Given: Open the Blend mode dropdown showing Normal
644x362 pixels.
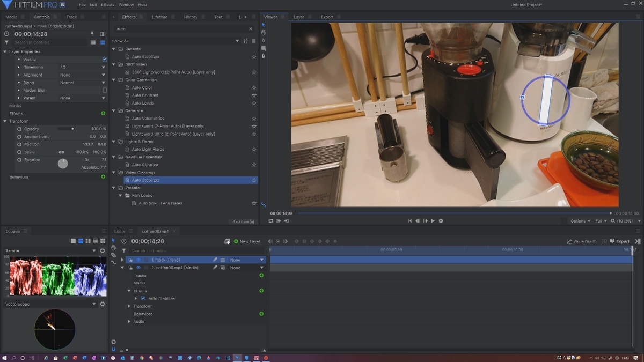Looking at the screenshot, I should (83, 83).
